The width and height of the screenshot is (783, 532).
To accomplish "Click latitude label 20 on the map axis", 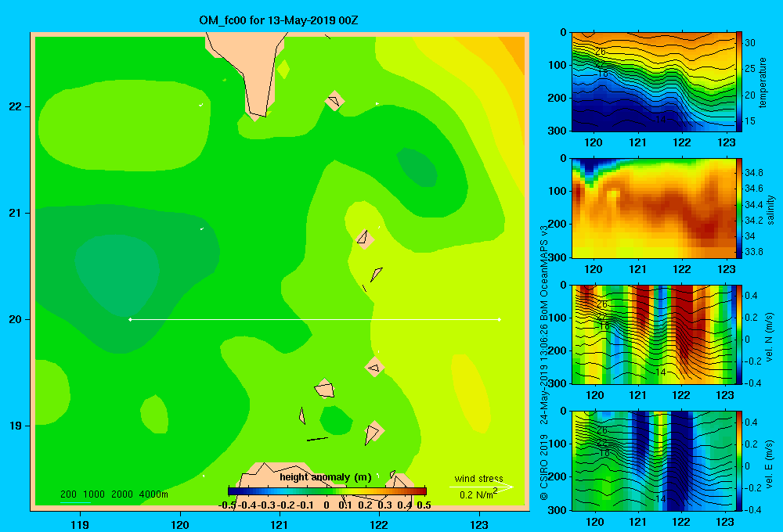I will (x=16, y=319).
